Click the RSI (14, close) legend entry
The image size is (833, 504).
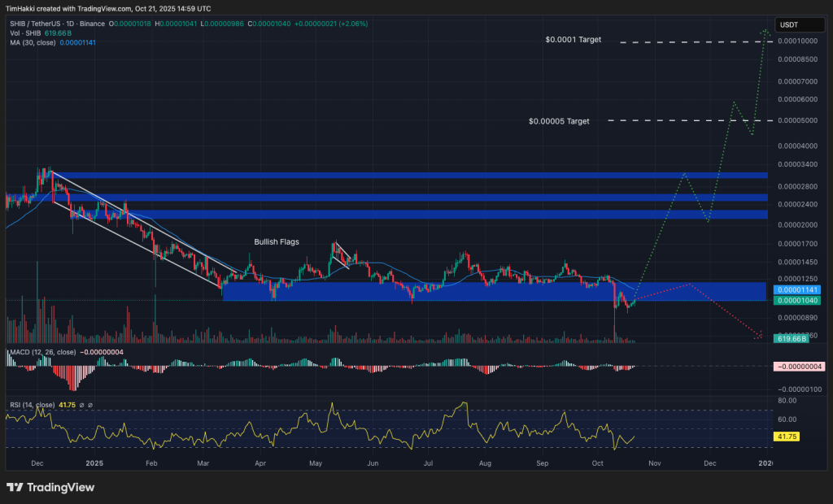click(33, 405)
